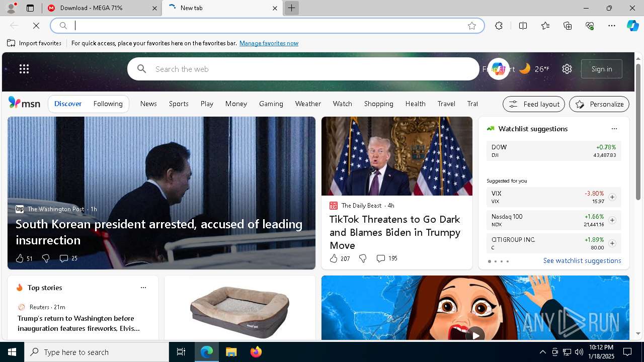This screenshot has height=362, width=644.
Task: Click the msn logo
Action: pyautogui.click(x=24, y=103)
